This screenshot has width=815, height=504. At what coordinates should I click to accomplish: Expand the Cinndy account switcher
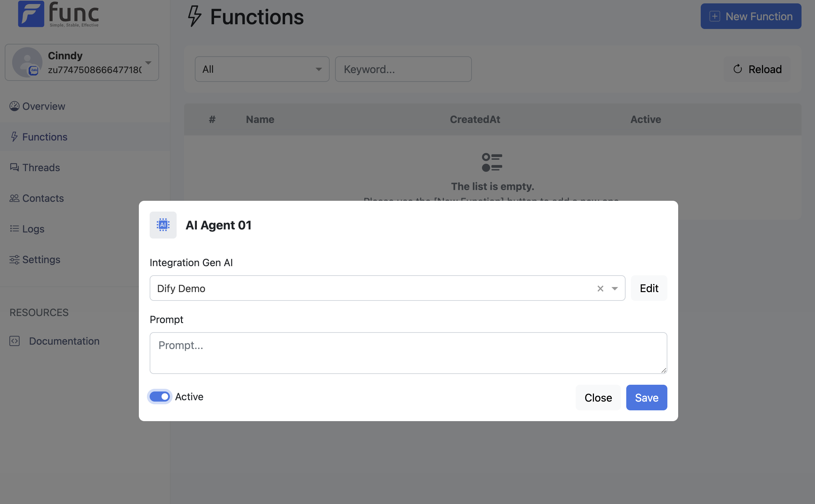coord(148,62)
